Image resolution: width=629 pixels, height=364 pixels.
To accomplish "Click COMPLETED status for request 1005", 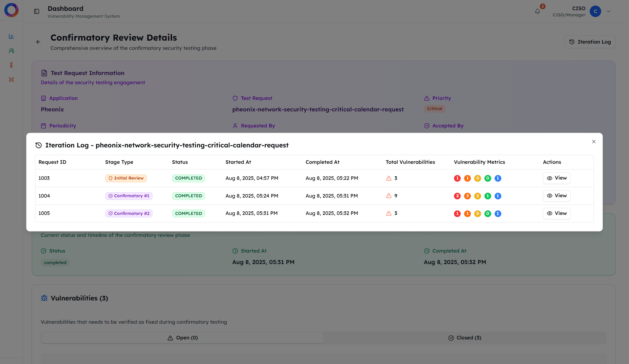I will [188, 214].
